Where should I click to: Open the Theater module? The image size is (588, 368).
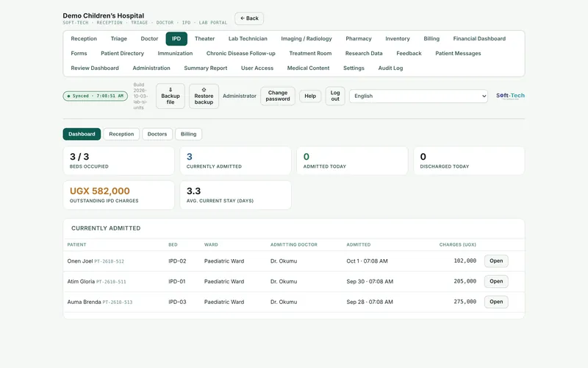click(x=205, y=39)
